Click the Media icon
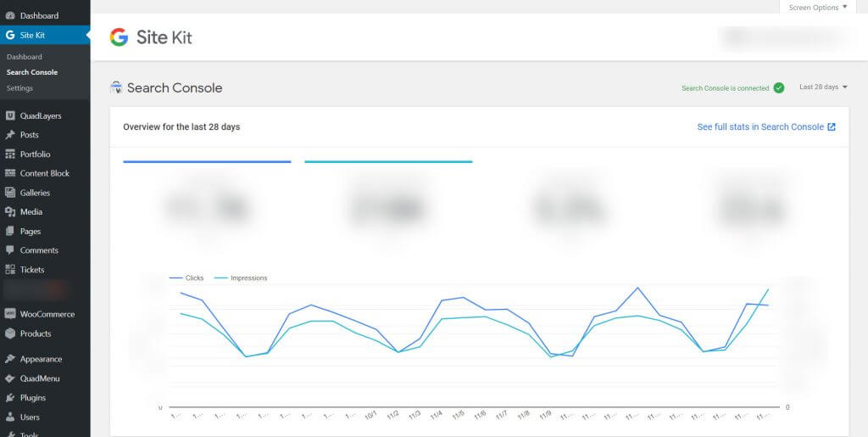Screen dimensions: 868x437 (x=10, y=211)
